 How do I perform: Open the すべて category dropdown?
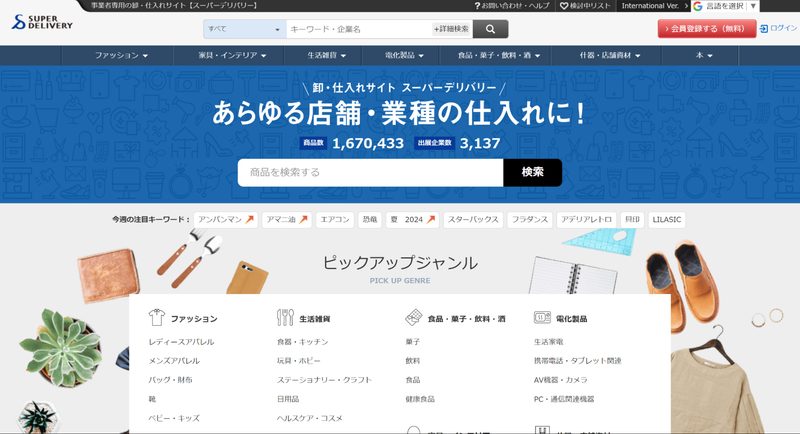244,29
